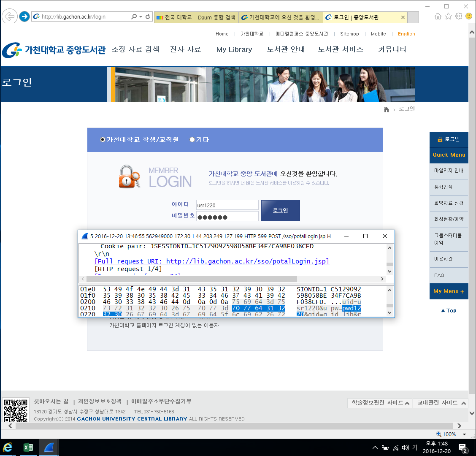The height and width of the screenshot is (456, 476).
Task: Click the padlock icon beside sidebar 로그인
Action: click(440, 139)
